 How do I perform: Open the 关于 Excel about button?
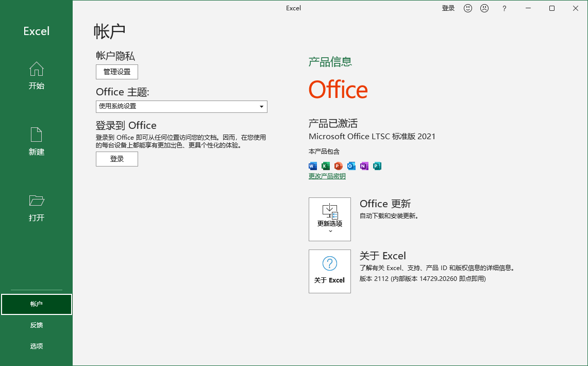pyautogui.click(x=330, y=271)
